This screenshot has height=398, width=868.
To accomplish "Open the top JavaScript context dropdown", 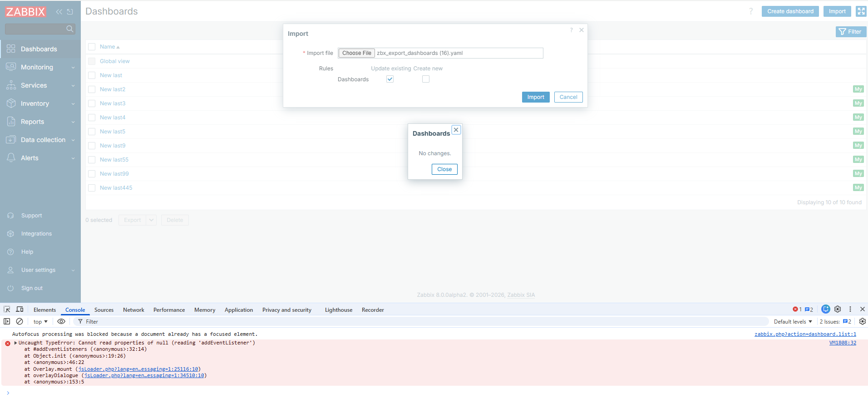I will point(40,321).
